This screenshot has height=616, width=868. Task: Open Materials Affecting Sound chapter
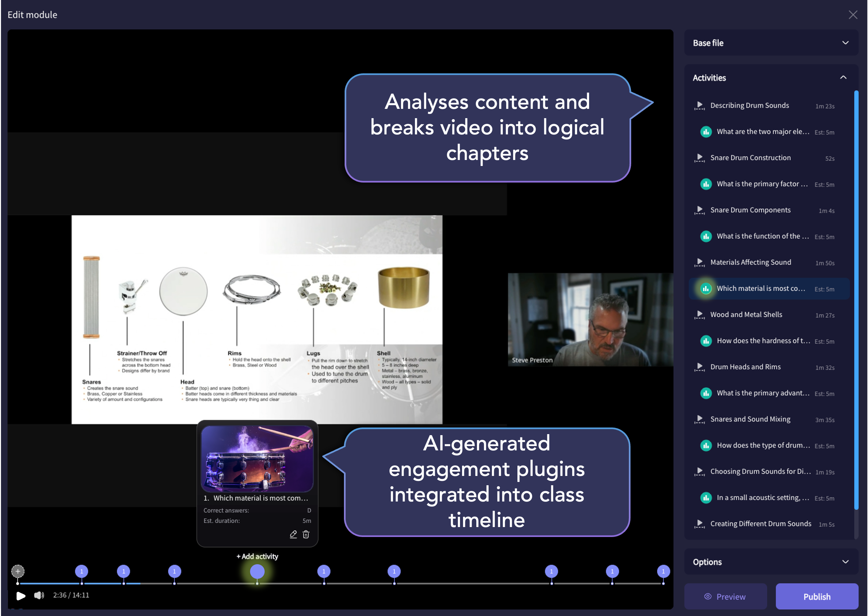(x=769, y=263)
